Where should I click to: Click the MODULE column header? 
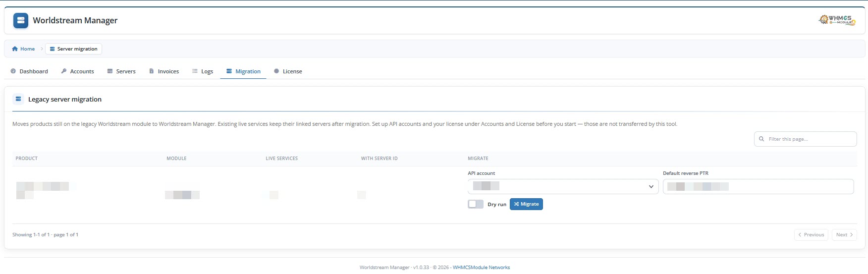coord(176,159)
